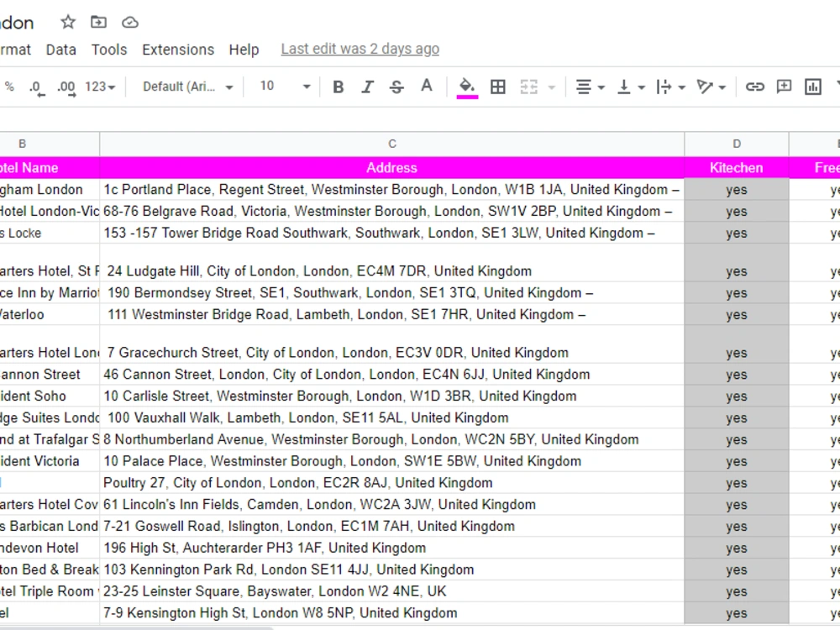Star the document

[x=68, y=22]
